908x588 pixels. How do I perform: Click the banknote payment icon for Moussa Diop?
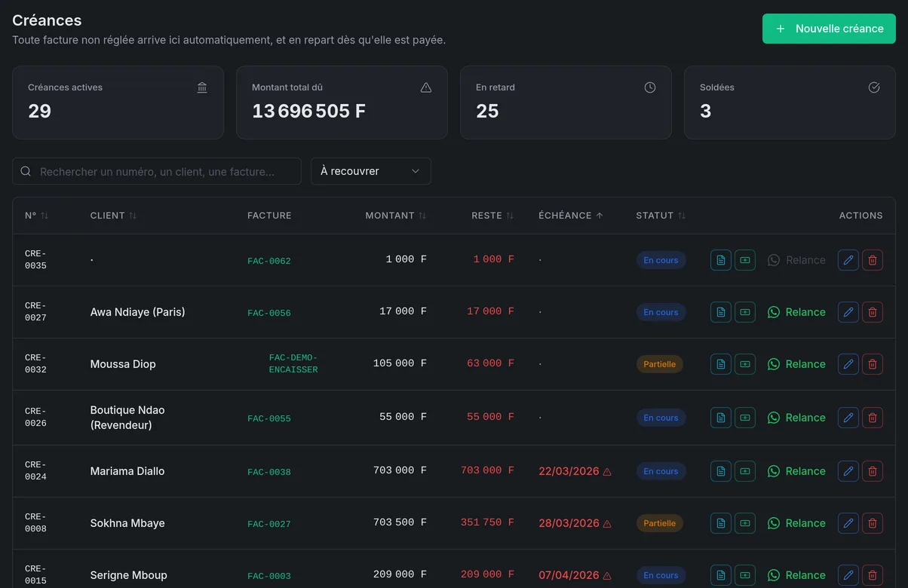pyautogui.click(x=745, y=364)
